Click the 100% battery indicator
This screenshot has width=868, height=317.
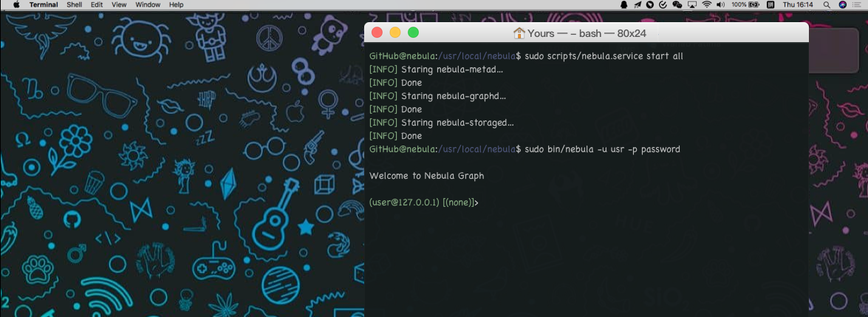coord(745,4)
